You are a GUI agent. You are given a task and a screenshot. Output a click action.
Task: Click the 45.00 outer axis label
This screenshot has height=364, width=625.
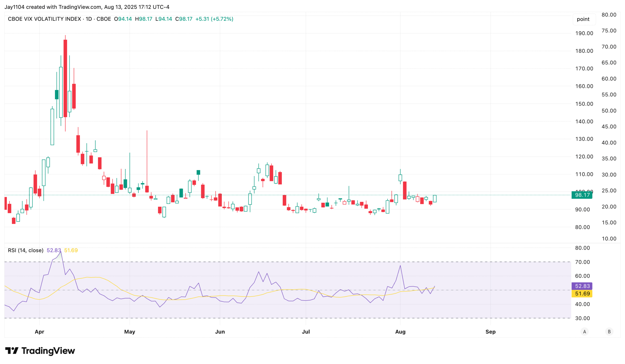[x=609, y=127]
